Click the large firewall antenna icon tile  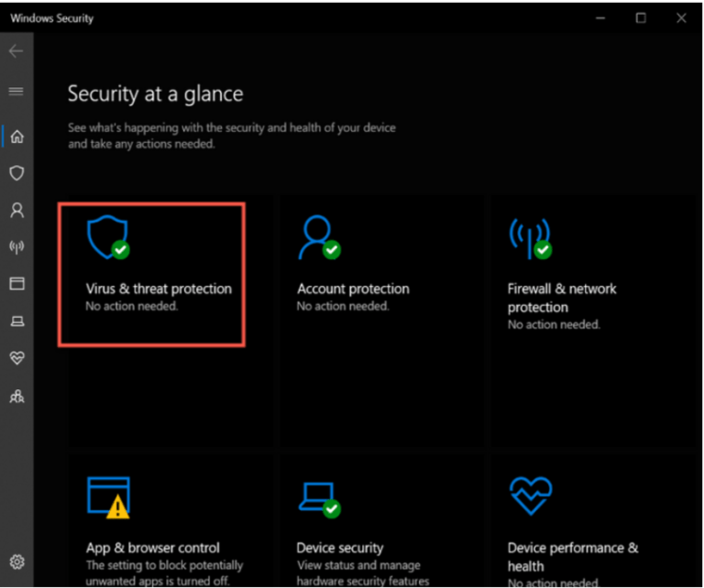[x=530, y=239]
